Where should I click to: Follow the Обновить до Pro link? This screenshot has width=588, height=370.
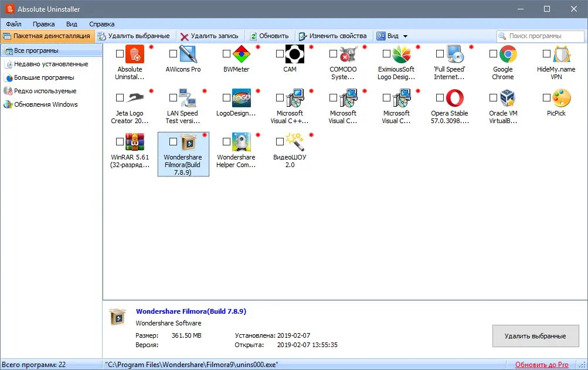click(x=542, y=365)
